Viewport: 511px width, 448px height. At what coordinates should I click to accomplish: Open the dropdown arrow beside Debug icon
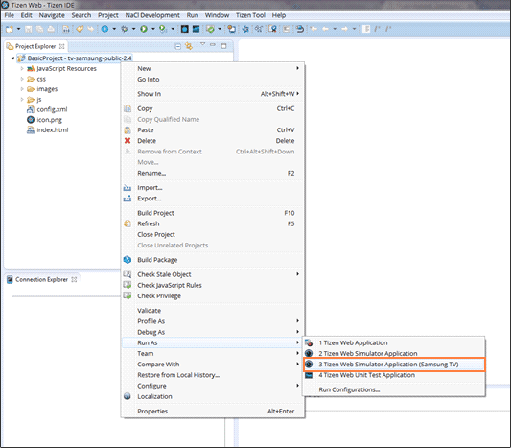[x=133, y=29]
